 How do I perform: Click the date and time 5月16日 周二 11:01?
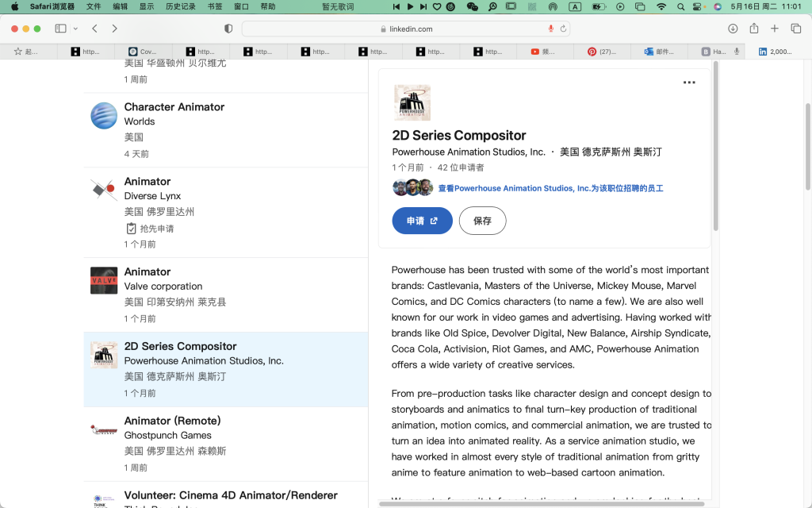tap(766, 6)
